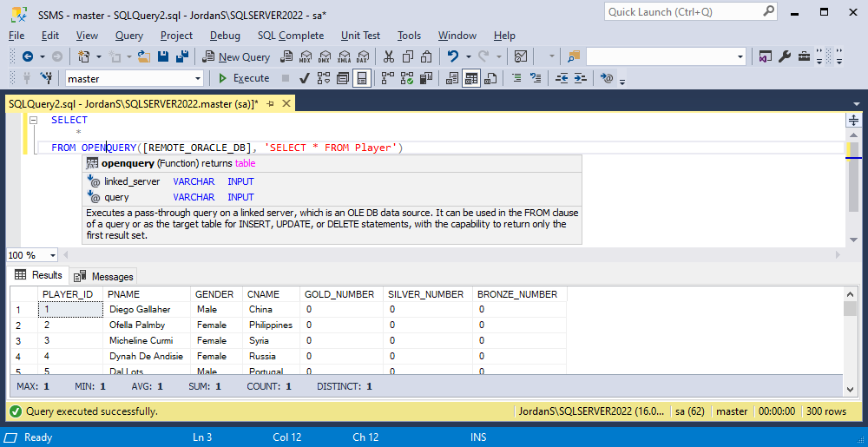The width and height of the screenshot is (868, 447).
Task: Open the File menu
Action: click(x=16, y=36)
